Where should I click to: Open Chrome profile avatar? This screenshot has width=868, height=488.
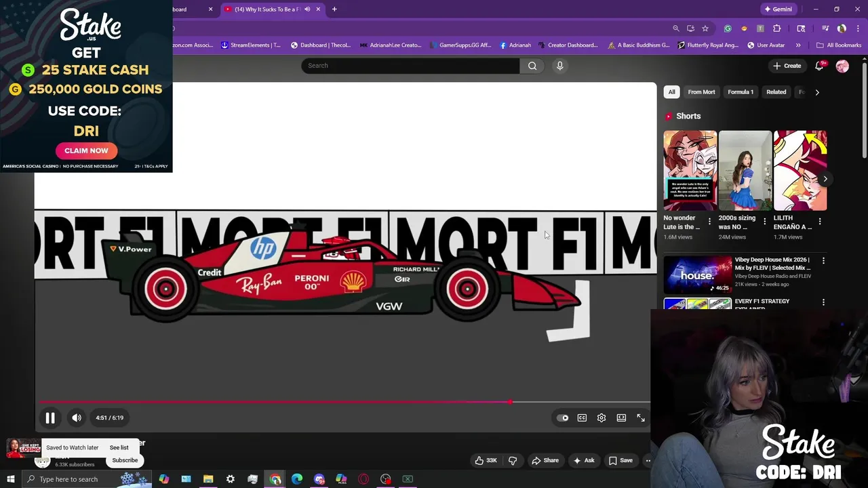point(842,28)
